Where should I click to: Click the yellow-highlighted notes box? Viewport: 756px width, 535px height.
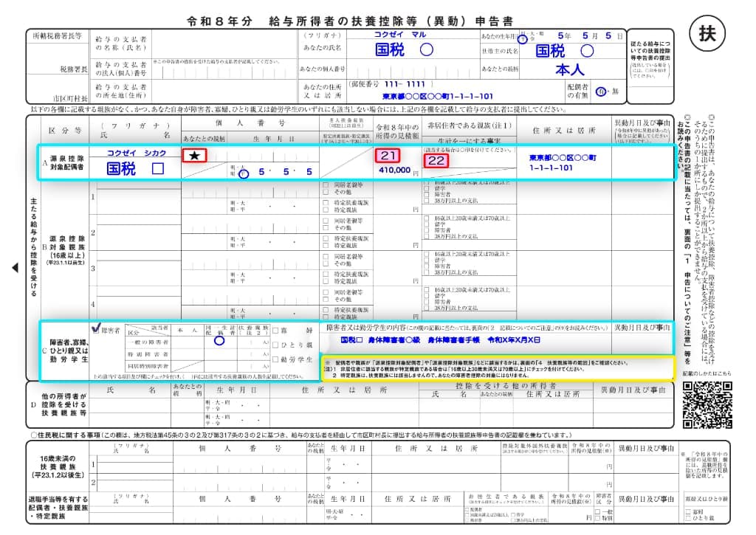pos(497,367)
